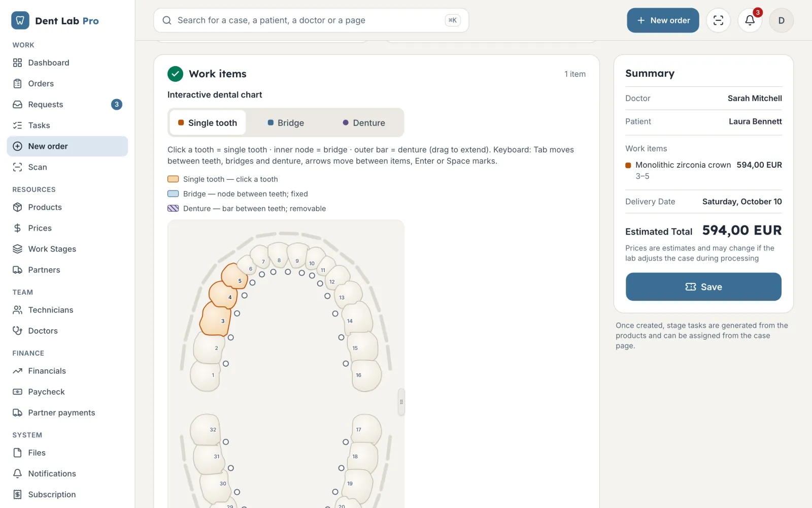Click the Monolithic zirconia crown summary item
Screen dimensions: 812x508
[703, 170]
